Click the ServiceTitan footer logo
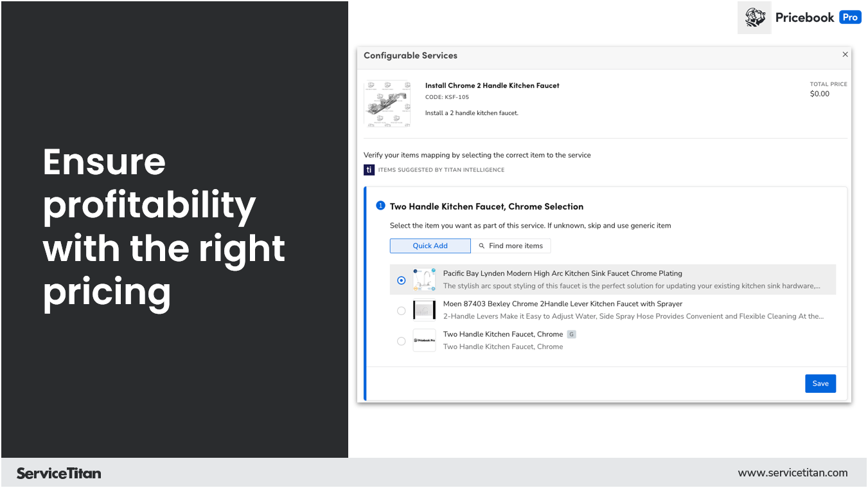Viewport: 868px width, 488px height. tap(58, 473)
